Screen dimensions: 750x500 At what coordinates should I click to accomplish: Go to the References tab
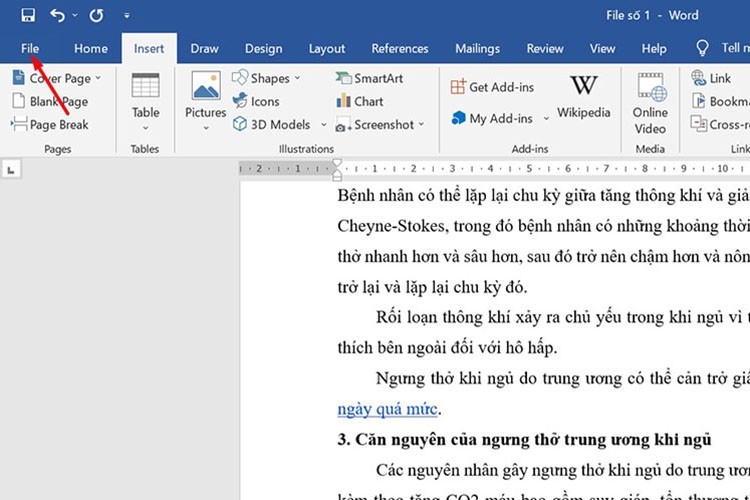tap(400, 48)
